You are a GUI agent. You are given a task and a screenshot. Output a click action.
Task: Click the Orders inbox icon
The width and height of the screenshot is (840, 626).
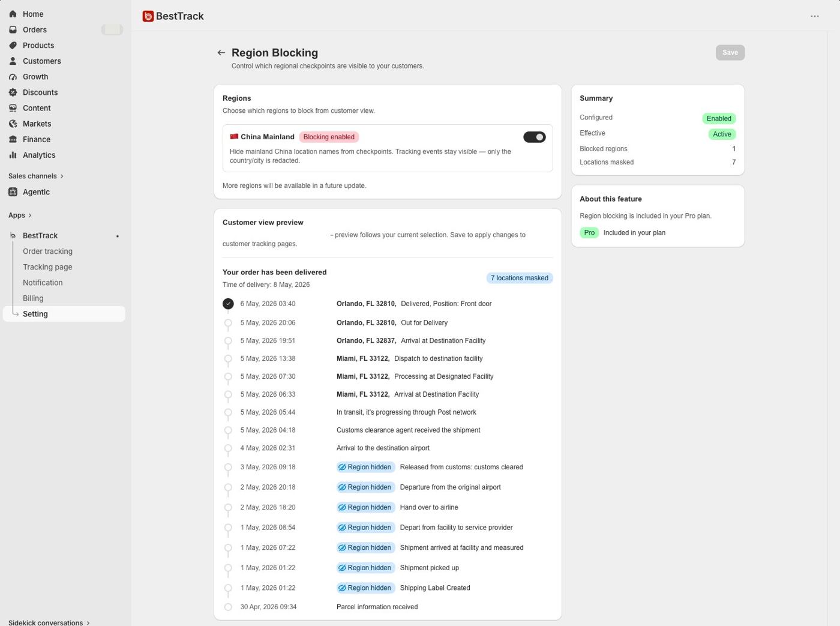point(13,29)
